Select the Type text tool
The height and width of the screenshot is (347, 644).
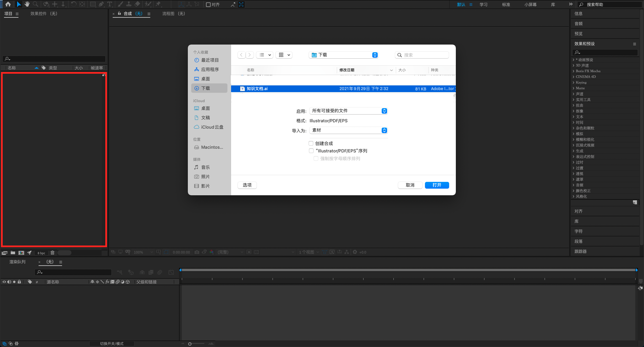pyautogui.click(x=110, y=4)
